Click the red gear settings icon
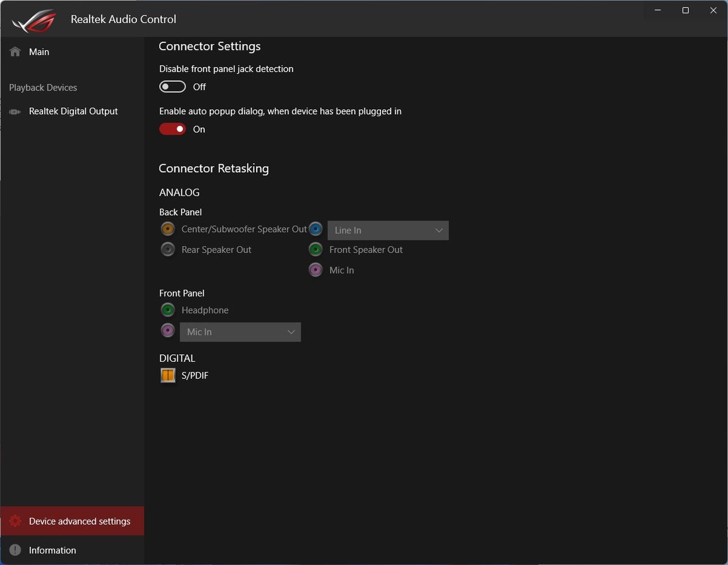This screenshot has height=565, width=728. (x=15, y=521)
